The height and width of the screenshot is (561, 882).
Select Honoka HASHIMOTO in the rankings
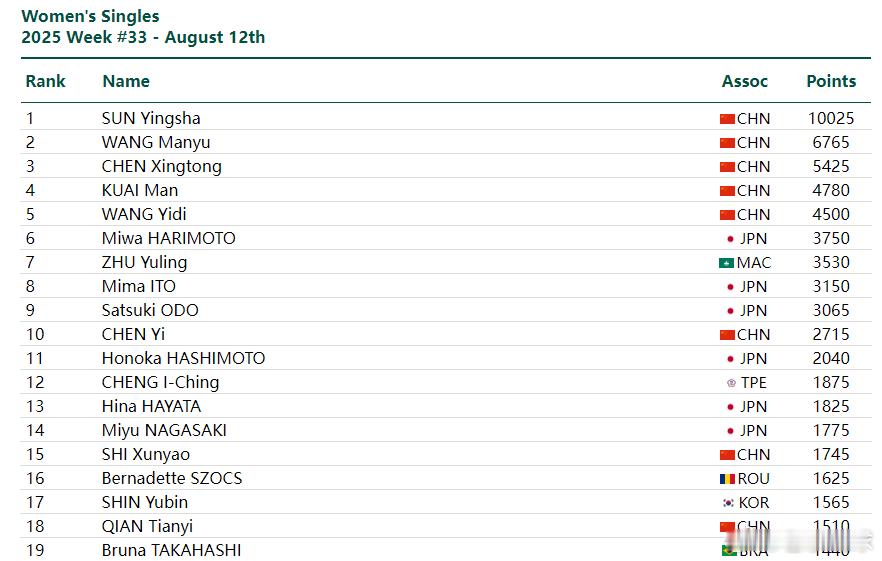pos(183,358)
